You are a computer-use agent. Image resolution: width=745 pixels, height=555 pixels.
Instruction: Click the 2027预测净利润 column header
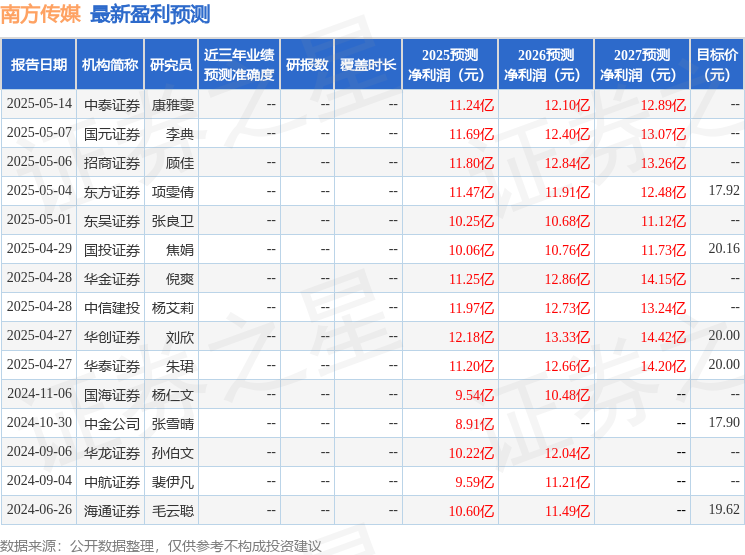[x=642, y=65]
